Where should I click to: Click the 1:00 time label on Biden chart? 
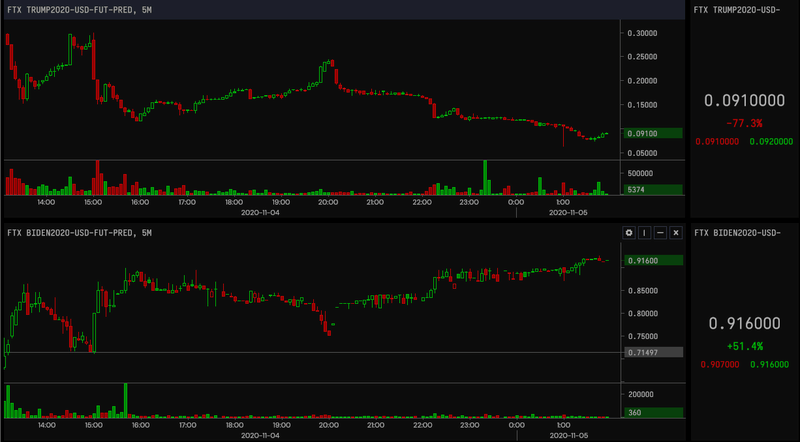563,425
